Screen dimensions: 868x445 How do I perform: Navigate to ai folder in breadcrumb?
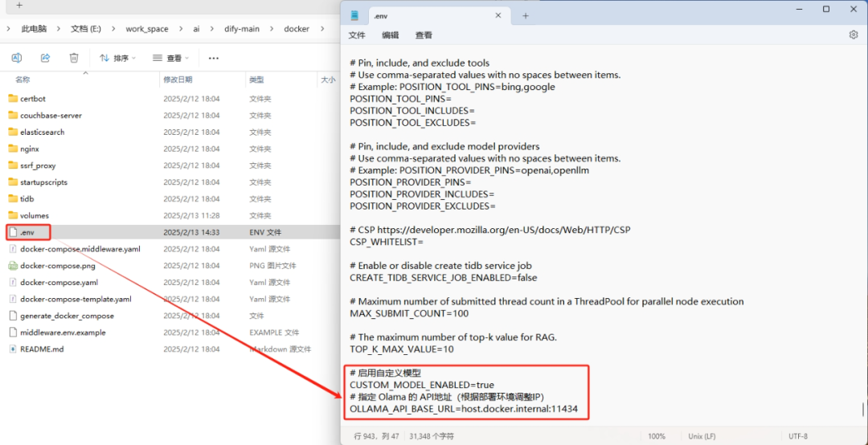[197, 29]
